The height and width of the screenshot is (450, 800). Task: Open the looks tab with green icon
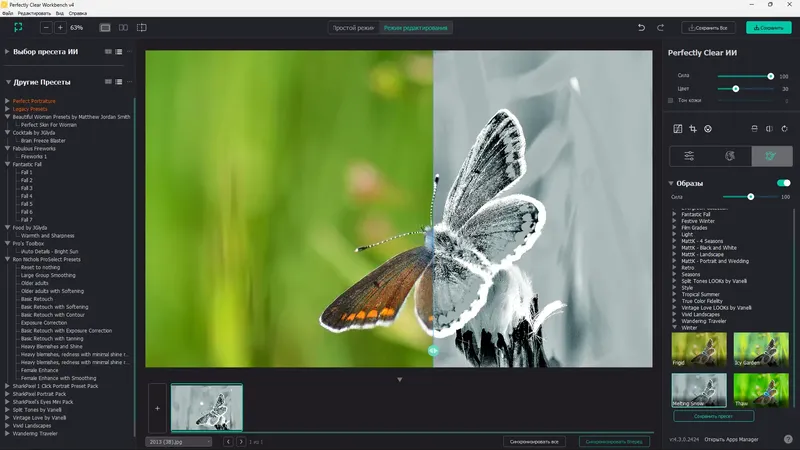coord(771,156)
